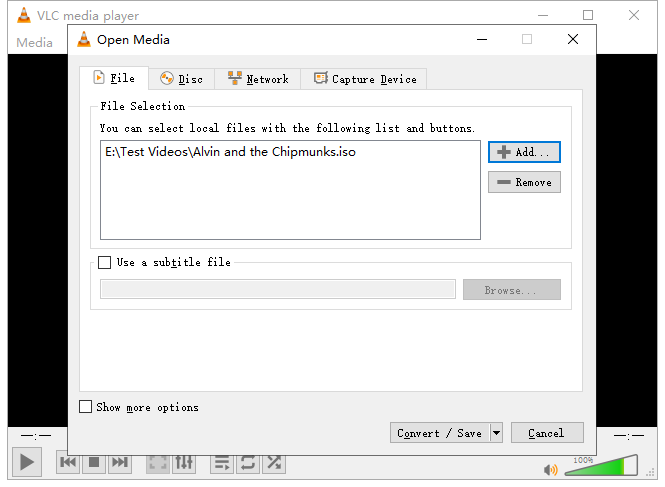Select the Capture Device tab
This screenshot has width=665, height=487.
pos(364,79)
